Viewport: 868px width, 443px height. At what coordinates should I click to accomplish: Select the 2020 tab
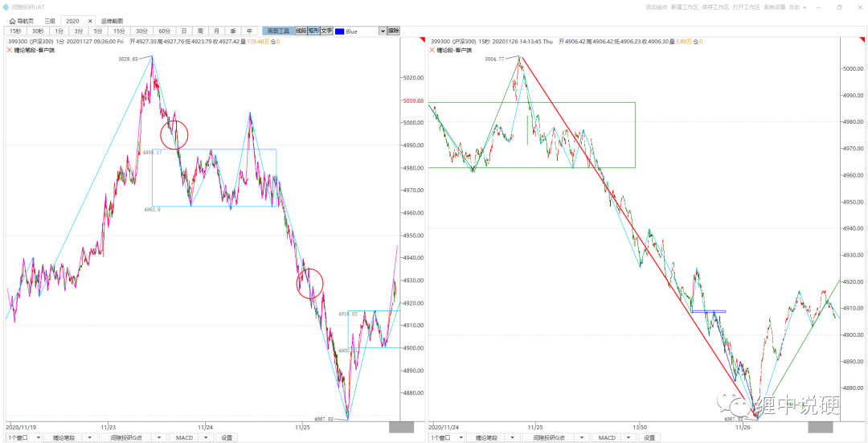pos(72,20)
